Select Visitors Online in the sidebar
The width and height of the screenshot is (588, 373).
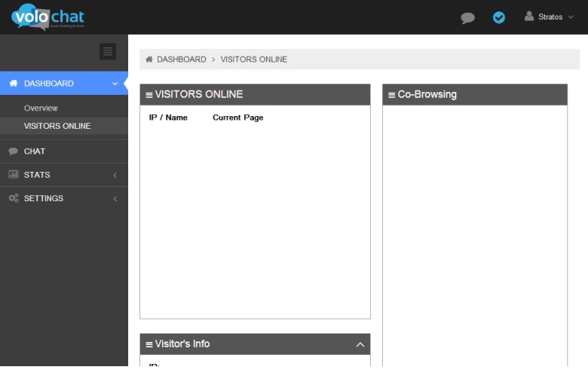click(x=57, y=126)
